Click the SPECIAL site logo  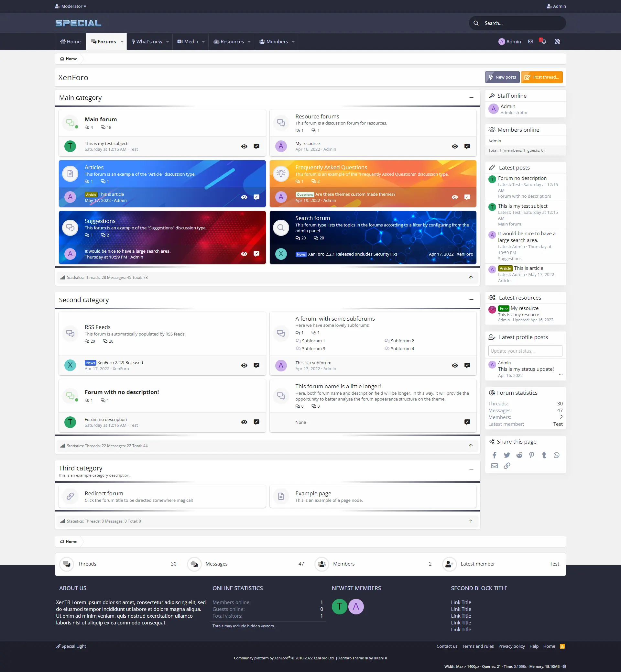click(x=78, y=23)
